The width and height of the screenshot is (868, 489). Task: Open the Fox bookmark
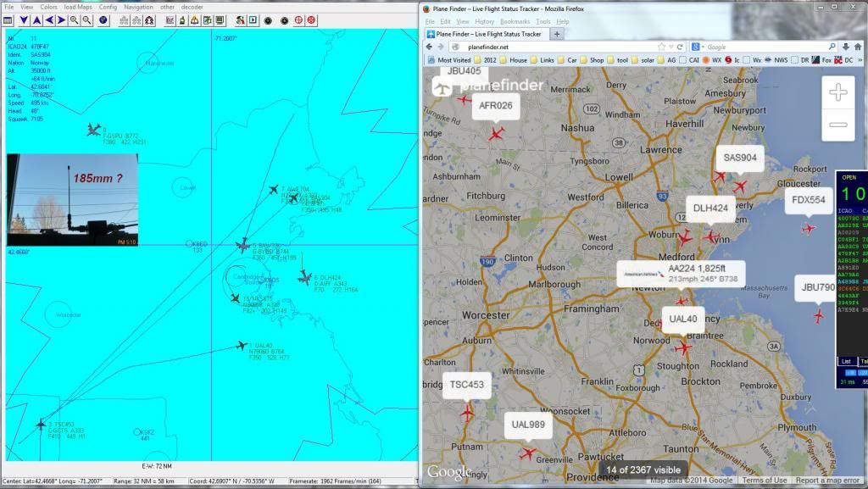821,59
